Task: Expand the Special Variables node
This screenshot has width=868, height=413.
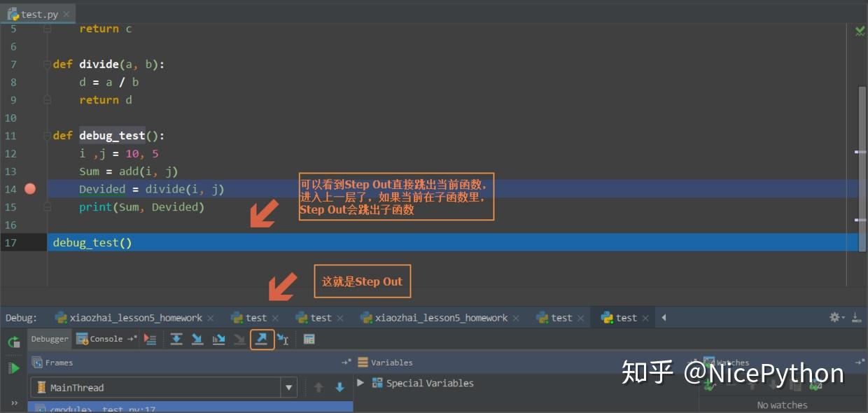Action: pyautogui.click(x=360, y=383)
